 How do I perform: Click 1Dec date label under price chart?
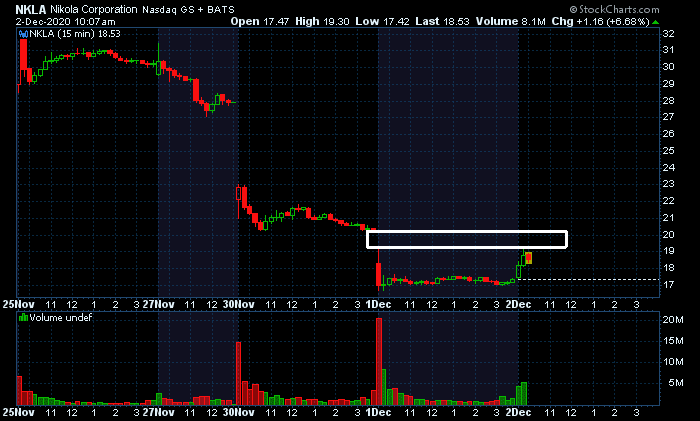tap(378, 304)
